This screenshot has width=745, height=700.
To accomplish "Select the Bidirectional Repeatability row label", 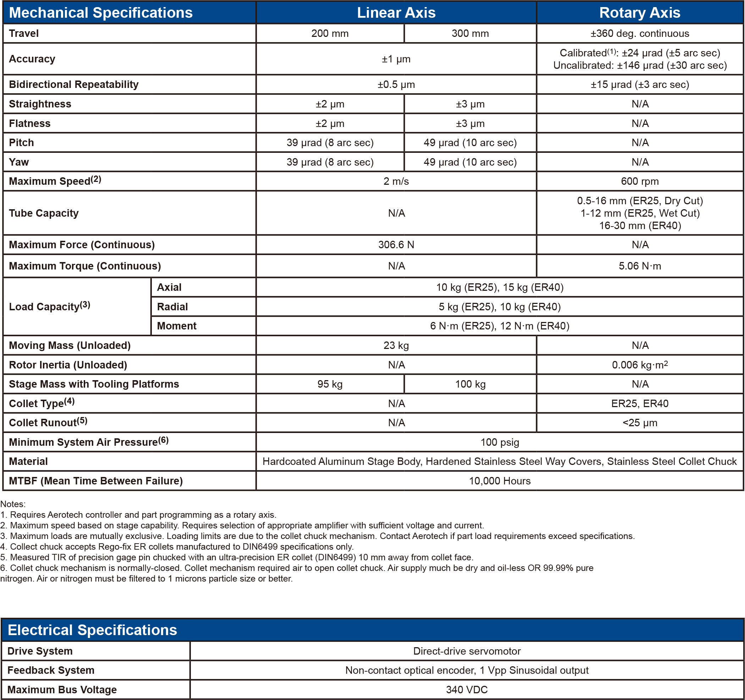I will click(x=73, y=85).
